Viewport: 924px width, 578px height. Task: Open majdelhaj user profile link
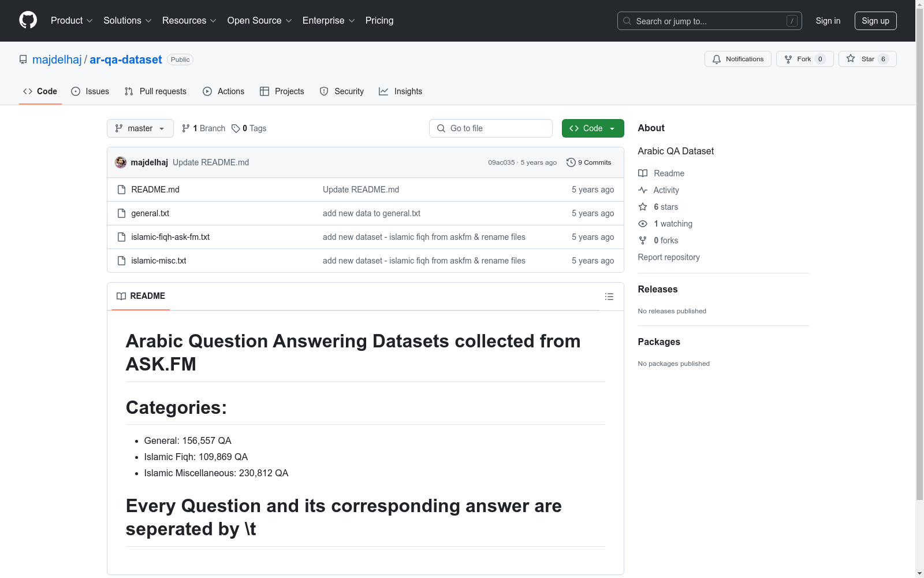point(57,60)
